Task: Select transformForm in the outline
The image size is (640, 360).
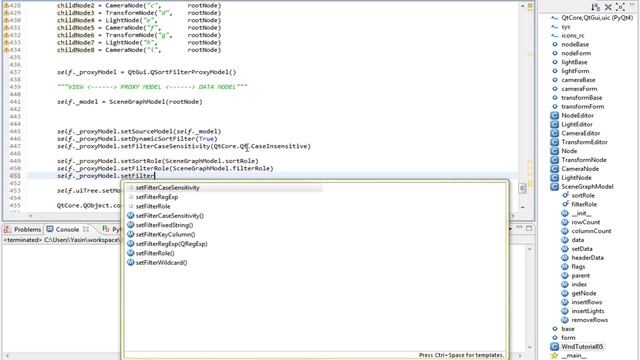Action: point(582,107)
